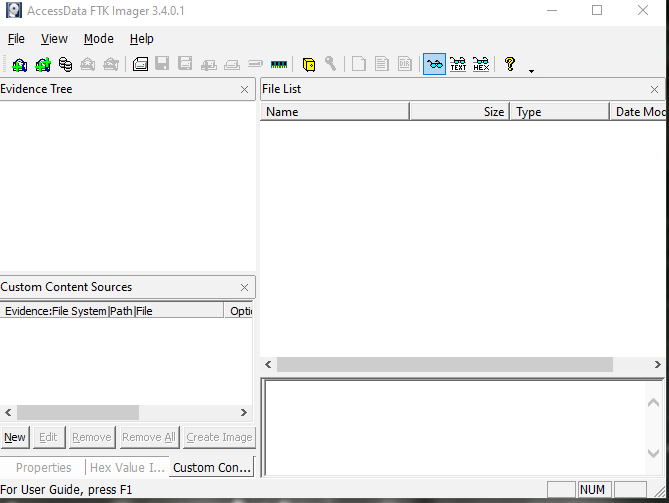Click Add to Custom Content Image icon
The height and width of the screenshot is (503, 669).
tap(209, 65)
